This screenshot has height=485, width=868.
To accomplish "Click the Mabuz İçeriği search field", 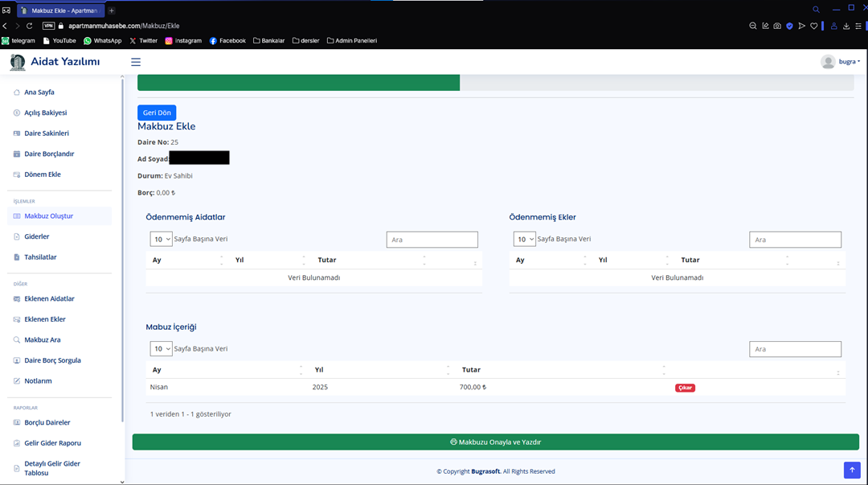I will [x=795, y=349].
